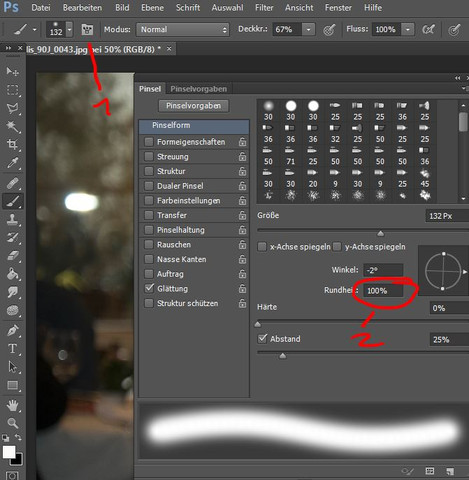Check y-Achse spiegeln option
Screen dimensions: 469x480
coord(337,247)
